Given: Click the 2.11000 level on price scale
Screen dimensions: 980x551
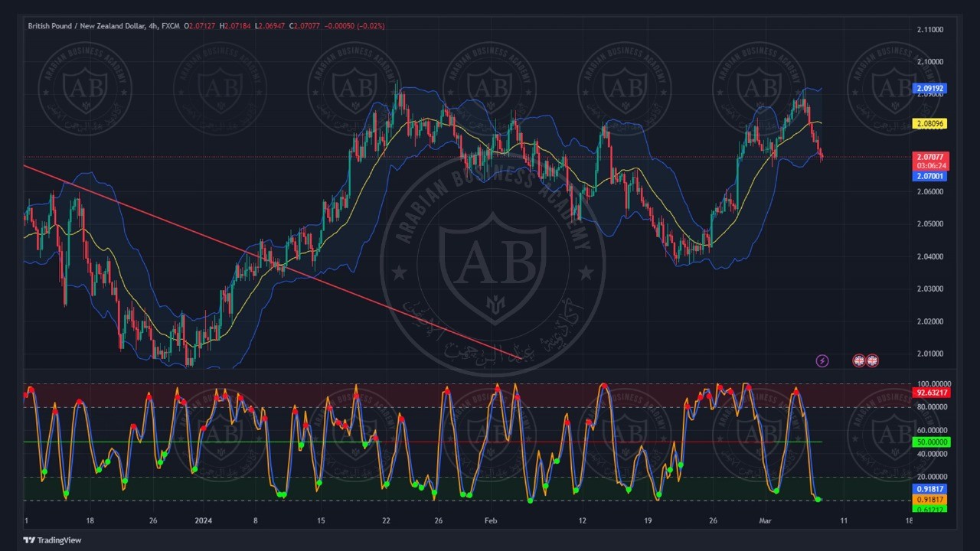Looking at the screenshot, I should click(929, 30).
